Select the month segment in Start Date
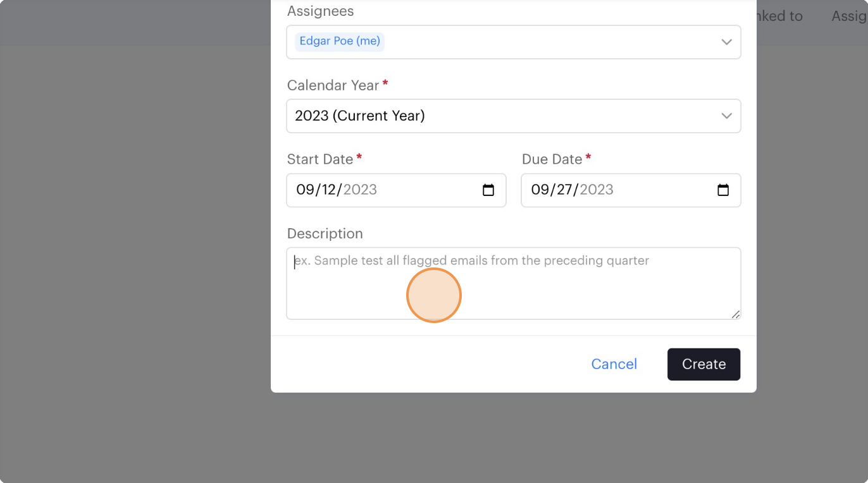 pos(305,190)
